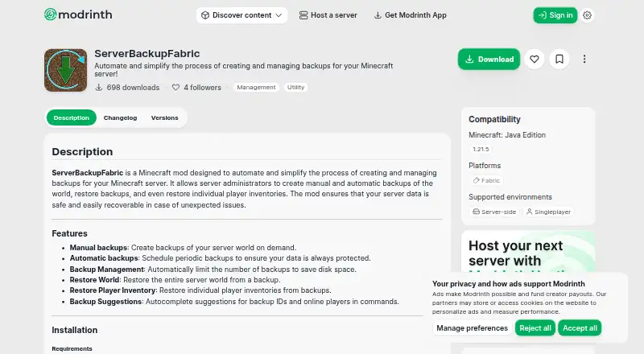Click the server icon beside Host a server
The height and width of the screenshot is (354, 644).
point(303,15)
